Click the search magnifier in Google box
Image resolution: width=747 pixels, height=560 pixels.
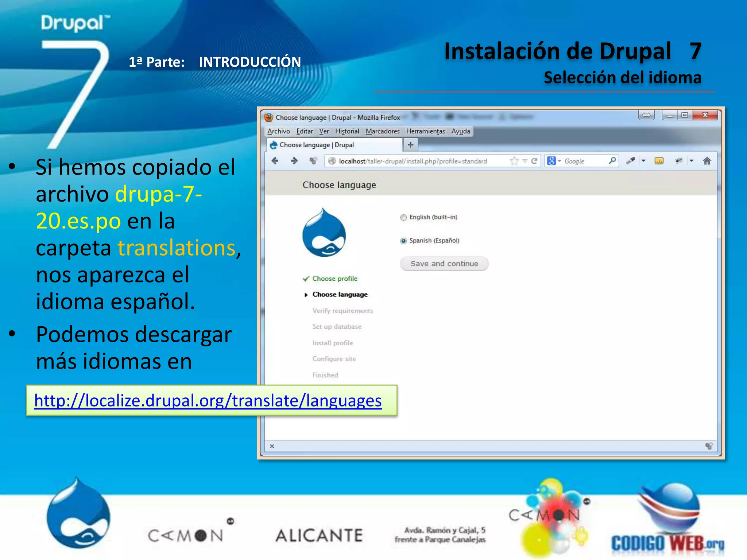point(612,160)
